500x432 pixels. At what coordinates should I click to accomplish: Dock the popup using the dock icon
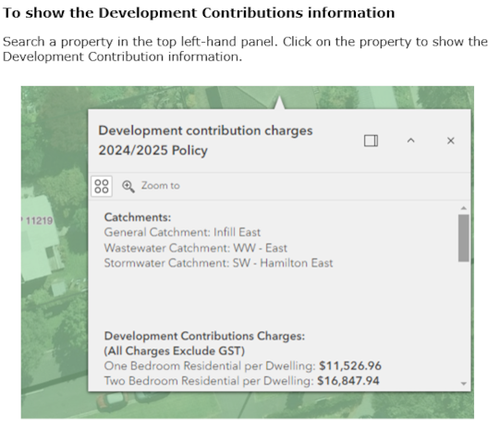click(371, 141)
